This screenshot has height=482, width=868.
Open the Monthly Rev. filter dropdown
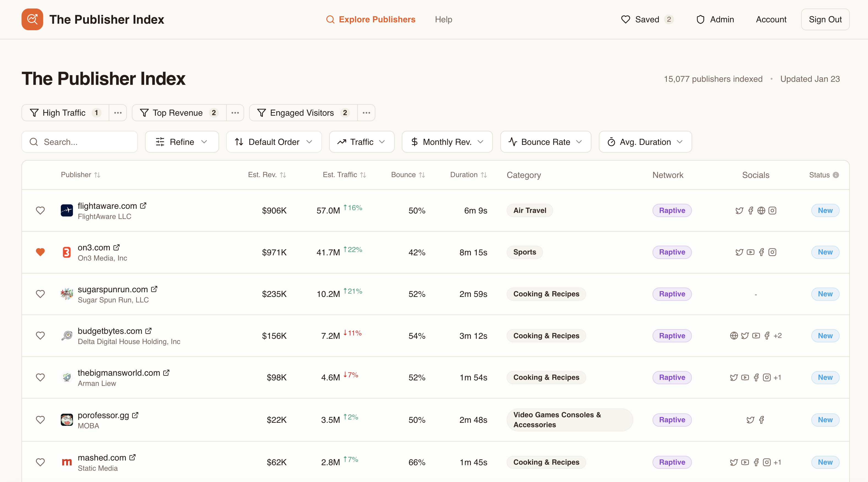(447, 142)
